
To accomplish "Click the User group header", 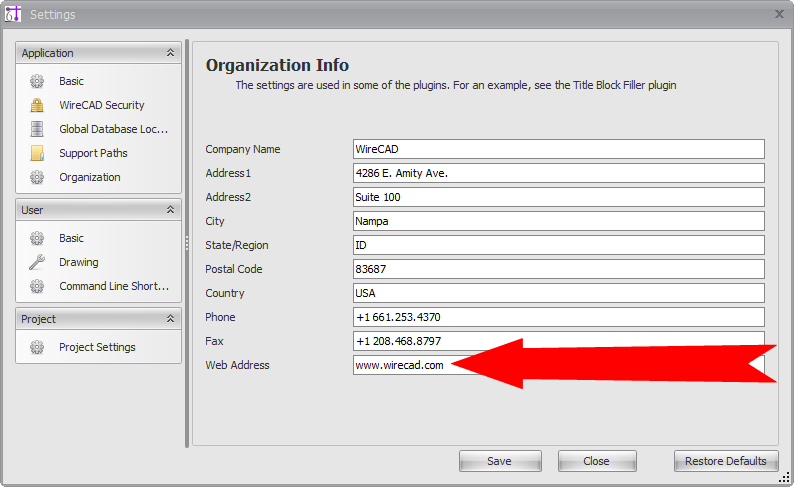I will pyautogui.click(x=98, y=210).
